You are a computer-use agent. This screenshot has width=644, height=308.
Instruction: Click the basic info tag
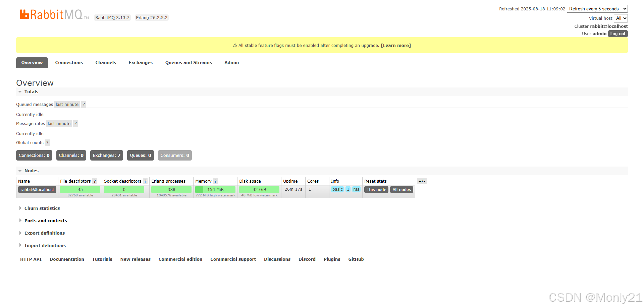click(x=337, y=189)
